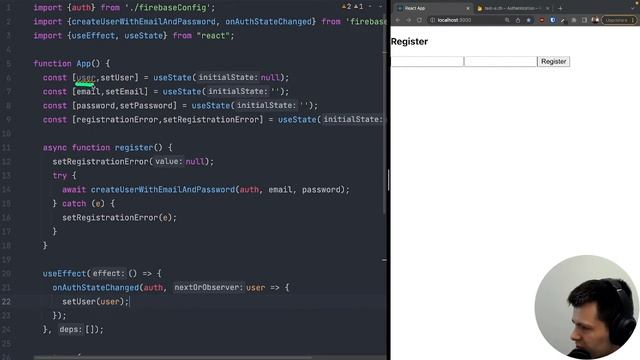The image size is (640, 360).
Task: Reload the localhost page
Action: click(419, 20)
